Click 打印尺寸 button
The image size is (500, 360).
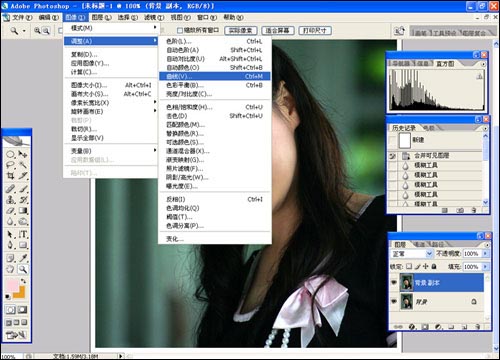(315, 31)
